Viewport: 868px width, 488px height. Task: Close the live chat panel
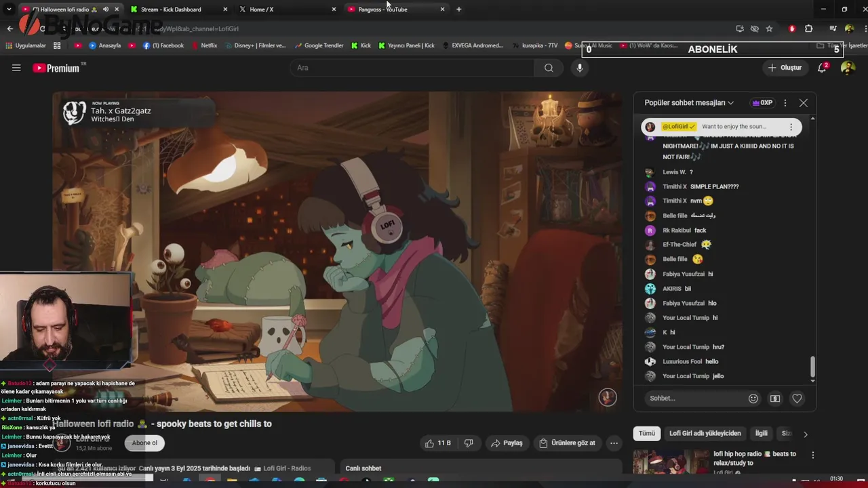(804, 103)
